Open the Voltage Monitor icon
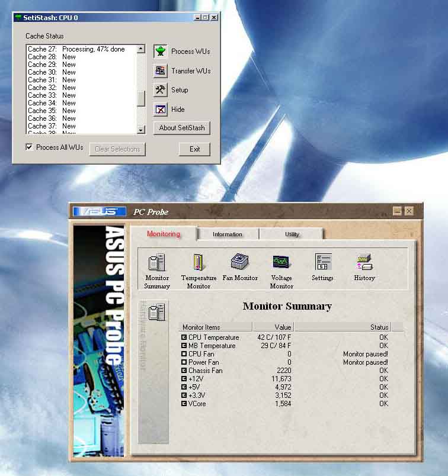The height and width of the screenshot is (476, 448). coord(281,262)
